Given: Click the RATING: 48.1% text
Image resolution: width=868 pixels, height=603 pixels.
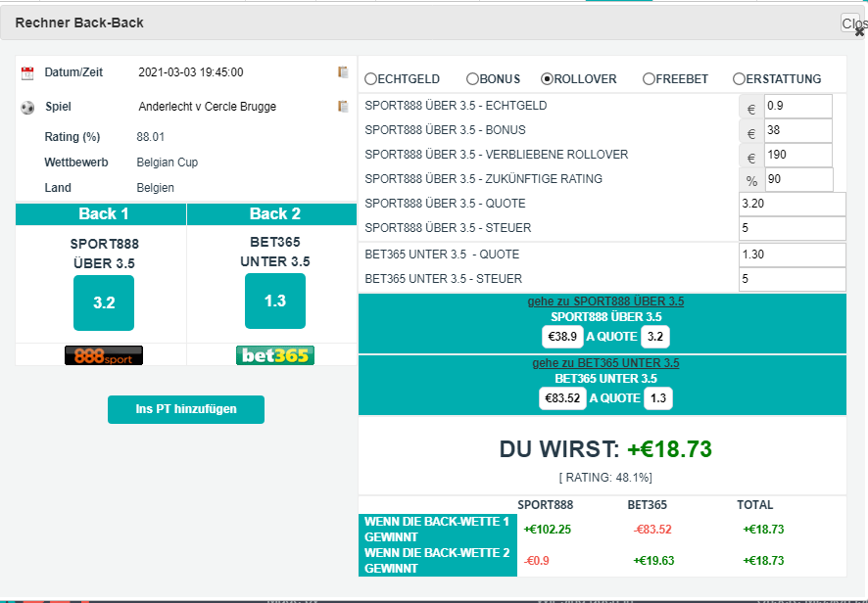Looking at the screenshot, I should 605,478.
